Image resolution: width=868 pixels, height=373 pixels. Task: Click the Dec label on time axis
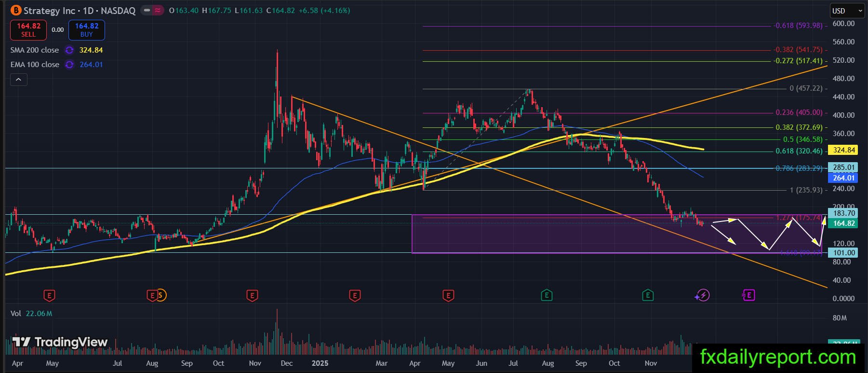pyautogui.click(x=287, y=363)
